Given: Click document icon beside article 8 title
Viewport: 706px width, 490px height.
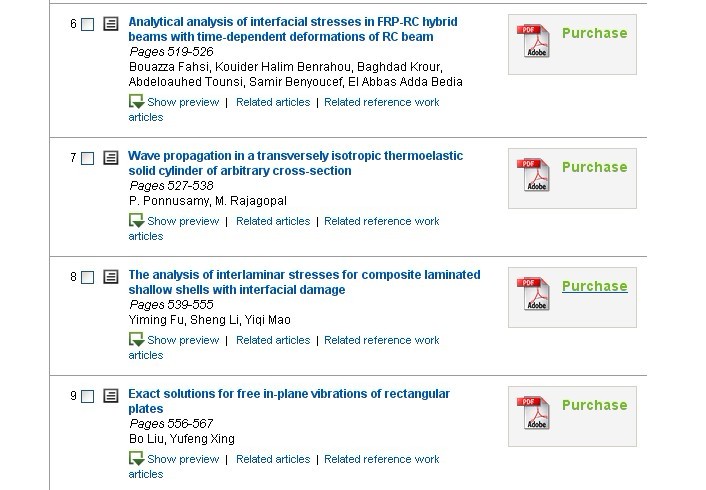Looking at the screenshot, I should click(111, 277).
